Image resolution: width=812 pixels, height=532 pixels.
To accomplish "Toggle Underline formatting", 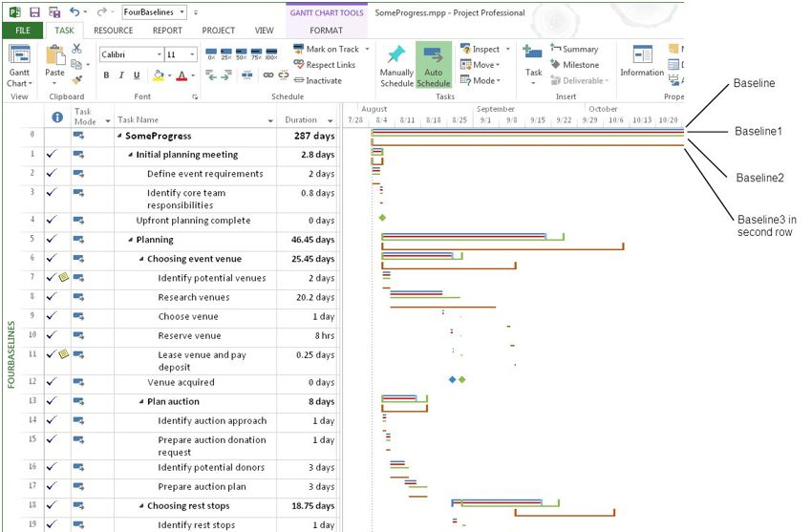I will pos(137,75).
